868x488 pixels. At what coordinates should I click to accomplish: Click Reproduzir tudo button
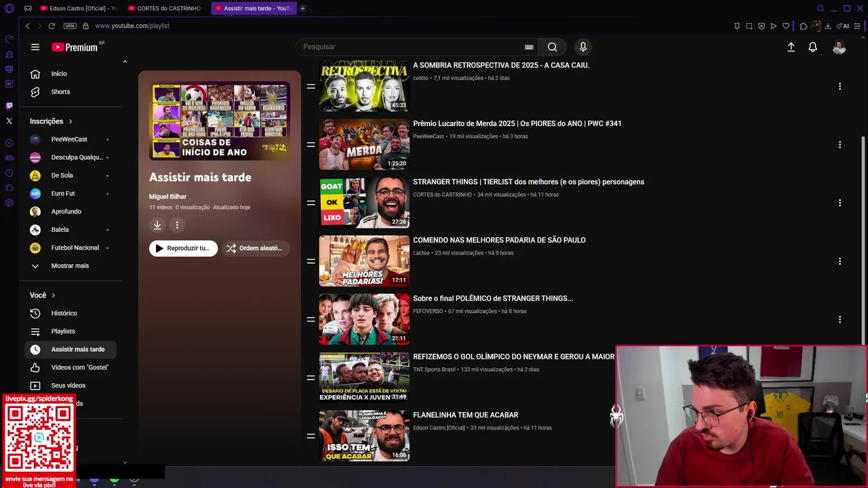(183, 248)
